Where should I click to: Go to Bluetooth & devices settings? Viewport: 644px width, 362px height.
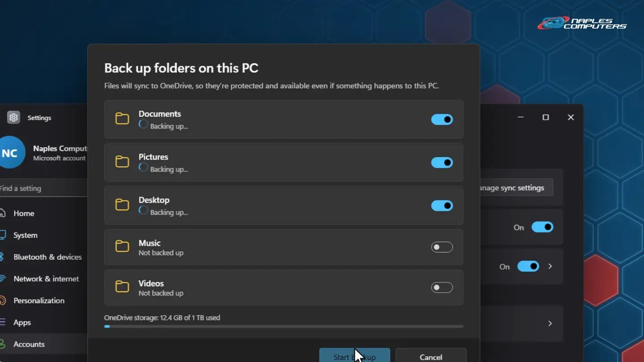(43, 257)
